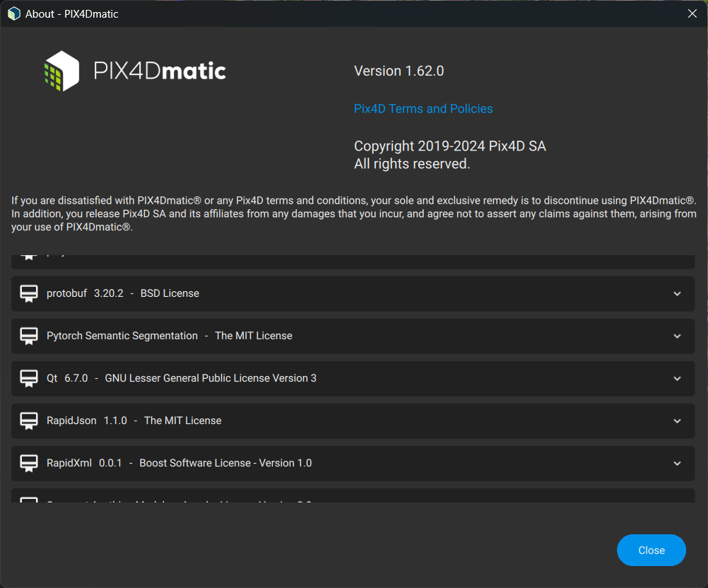Expand the Pytorch Semantic Segmentation license details
Image resolution: width=708 pixels, height=588 pixels.
[x=676, y=336]
